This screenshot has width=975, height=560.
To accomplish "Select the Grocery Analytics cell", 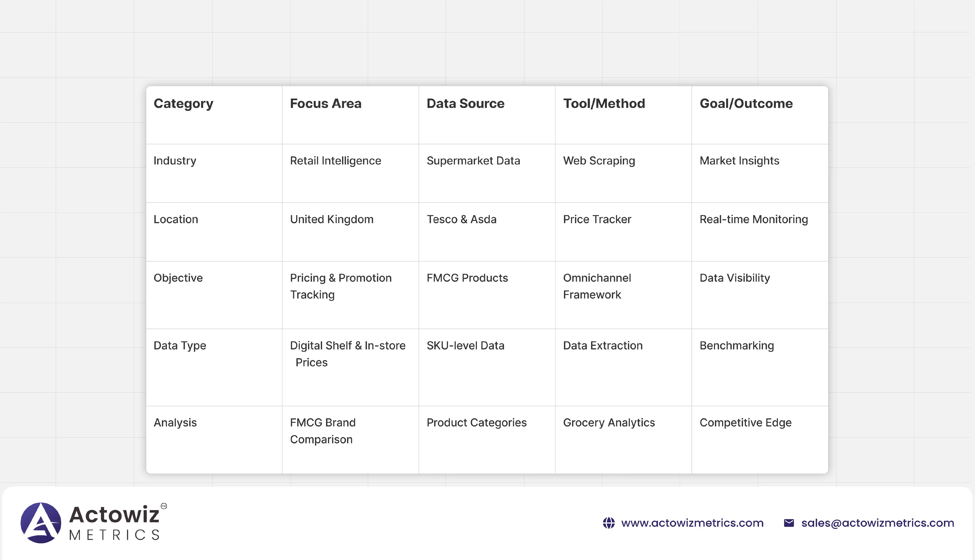I will 609,422.
